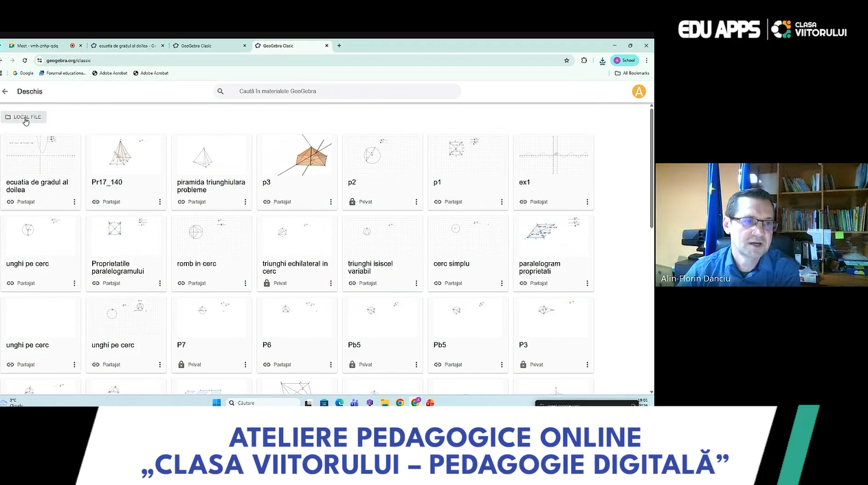Open the romb in cerc material
Screen dimensions: 868x485
point(212,253)
